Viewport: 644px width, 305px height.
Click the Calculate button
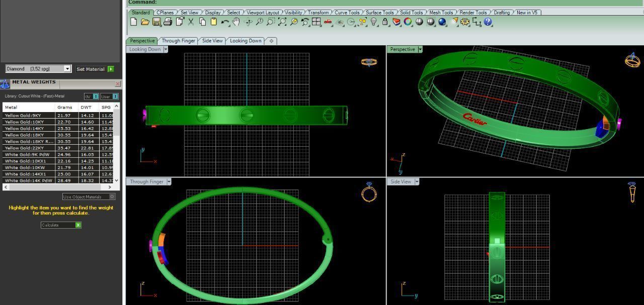click(61, 225)
